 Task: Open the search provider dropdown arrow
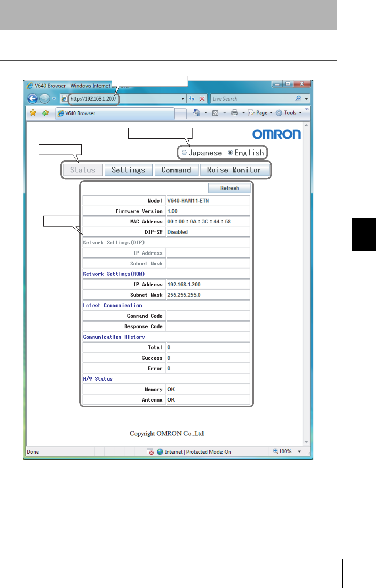[307, 99]
